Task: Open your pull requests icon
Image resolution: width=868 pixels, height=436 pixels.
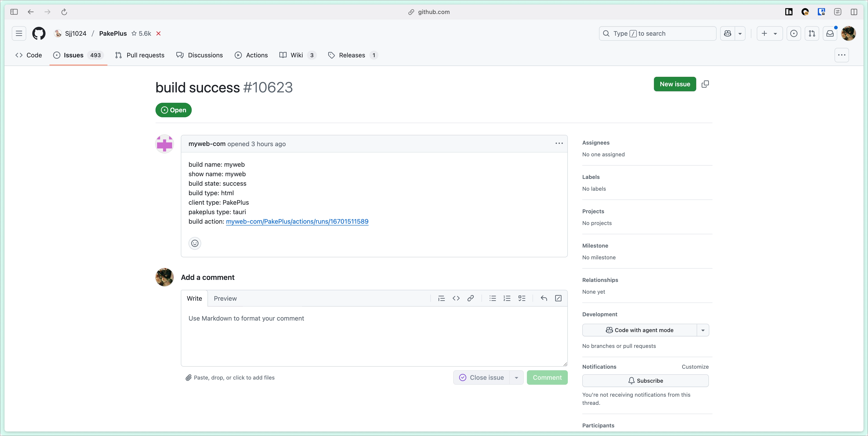Action: click(812, 33)
